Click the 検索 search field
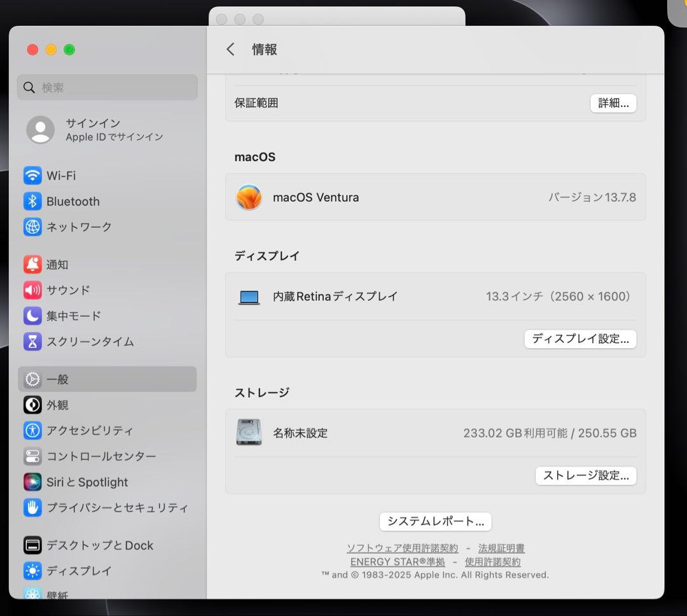The image size is (687, 616). coord(107,87)
